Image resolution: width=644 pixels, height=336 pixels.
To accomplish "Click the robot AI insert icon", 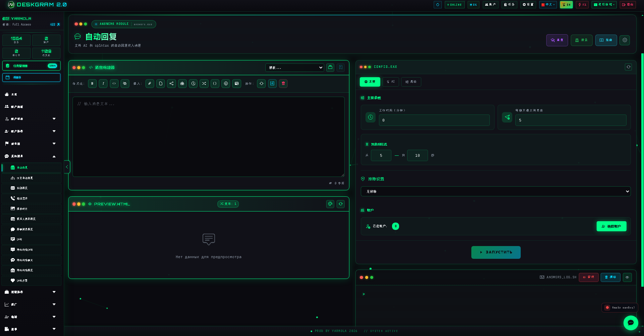I will pos(182,84).
